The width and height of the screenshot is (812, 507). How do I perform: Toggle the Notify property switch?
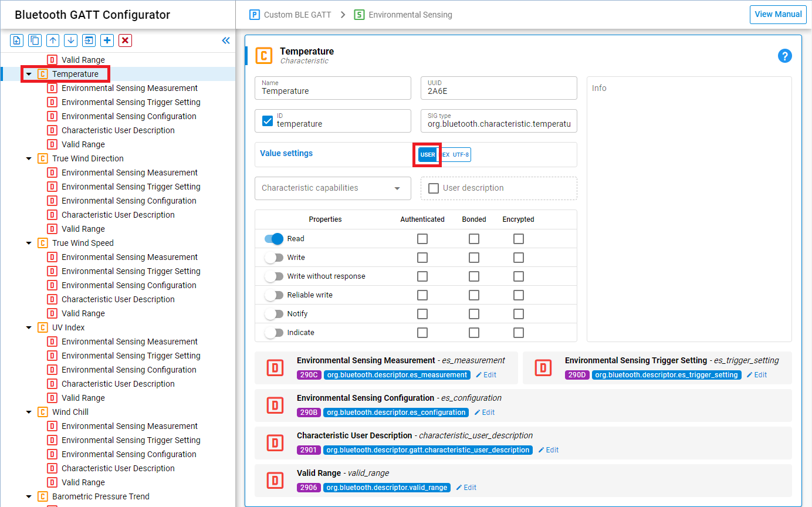pos(273,314)
